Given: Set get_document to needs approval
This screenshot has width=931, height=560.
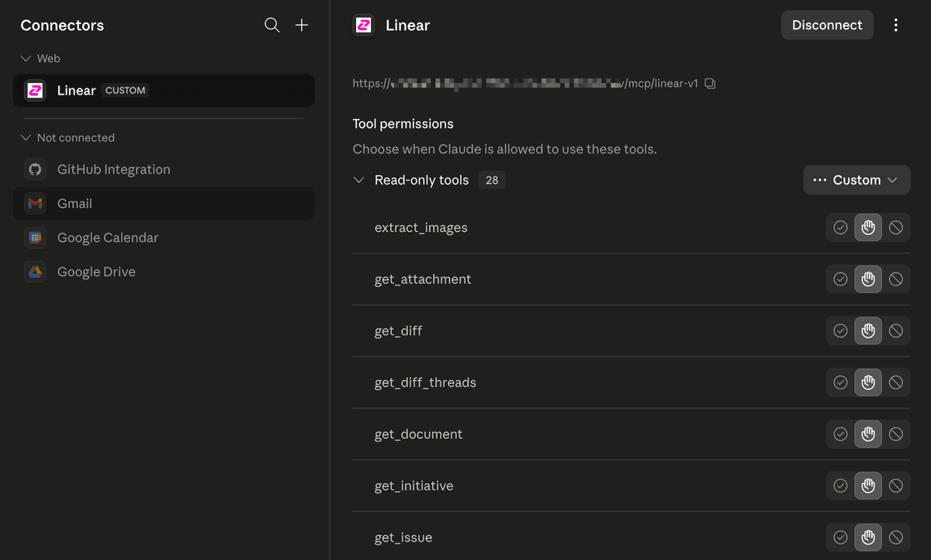Looking at the screenshot, I should [868, 434].
